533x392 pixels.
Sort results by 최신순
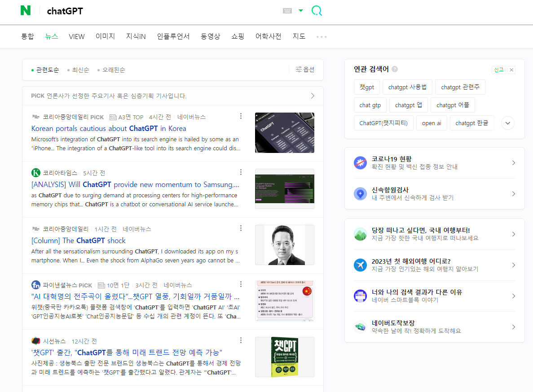point(79,70)
